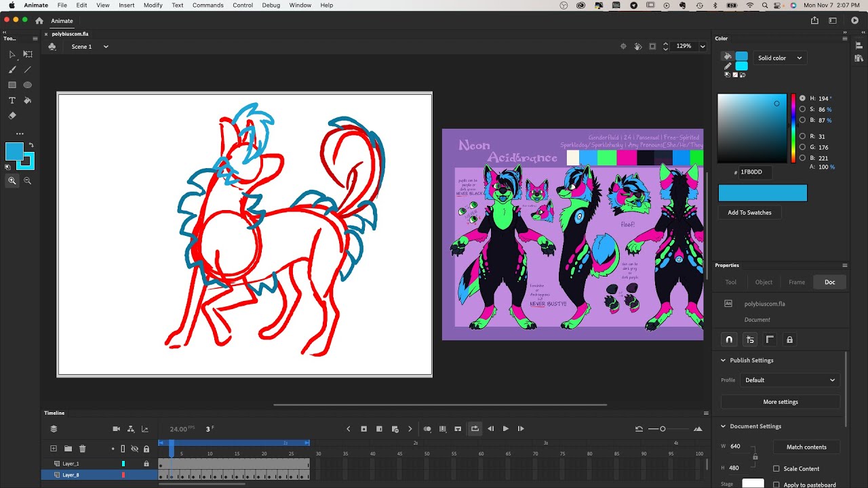This screenshot has height=488, width=868.
Task: Toggle lock on Layer_1
Action: pos(146,464)
